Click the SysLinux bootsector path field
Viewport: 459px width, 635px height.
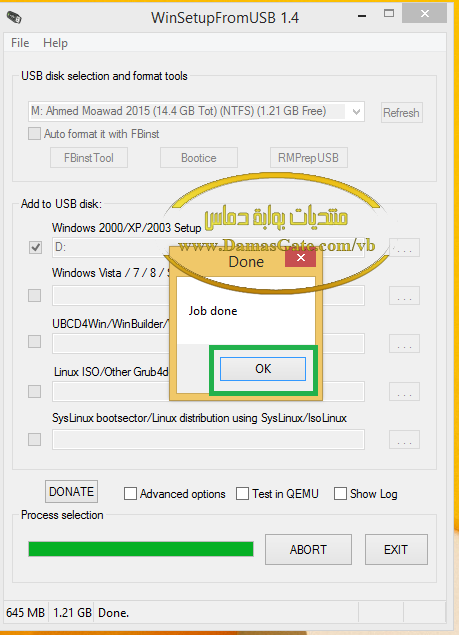pyautogui.click(x=208, y=439)
